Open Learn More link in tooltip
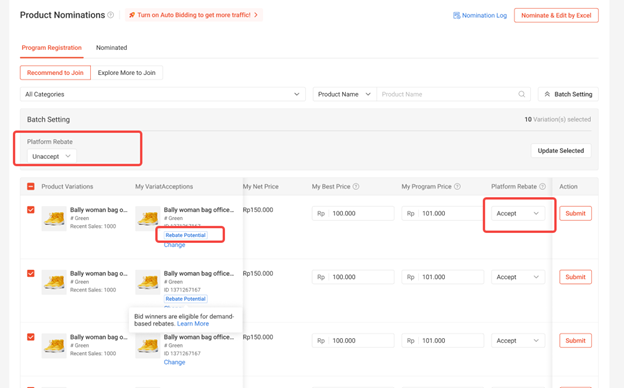The width and height of the screenshot is (624, 388). point(193,324)
